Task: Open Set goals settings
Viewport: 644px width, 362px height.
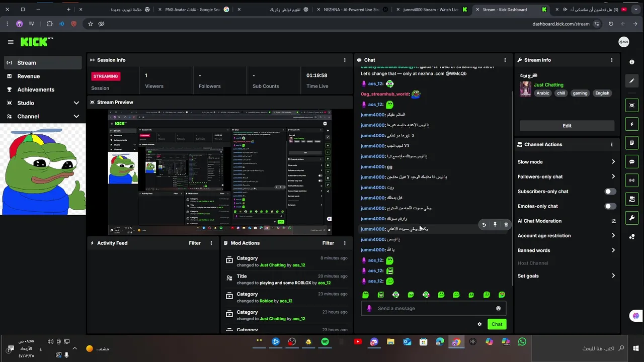Action: click(567, 276)
